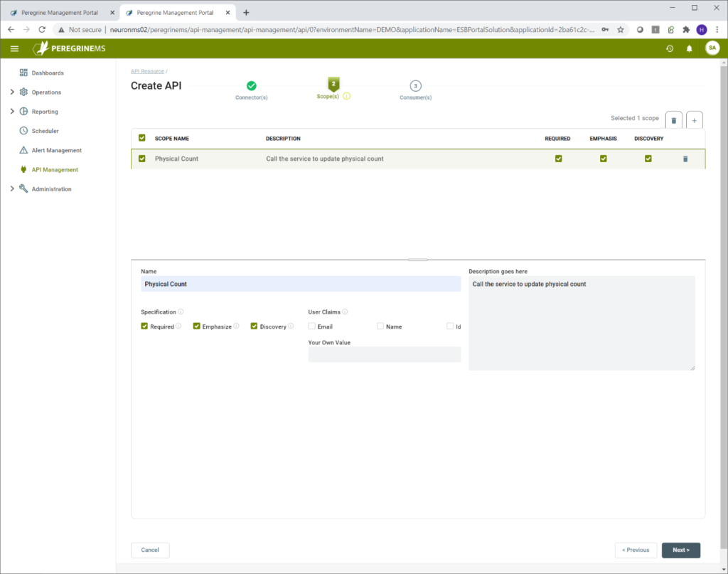Click the panel splitter handle
728x574 pixels.
pyautogui.click(x=418, y=260)
